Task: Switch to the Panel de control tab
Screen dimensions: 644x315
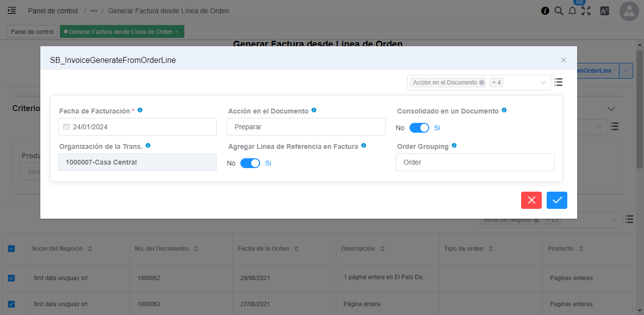Action: click(x=32, y=31)
